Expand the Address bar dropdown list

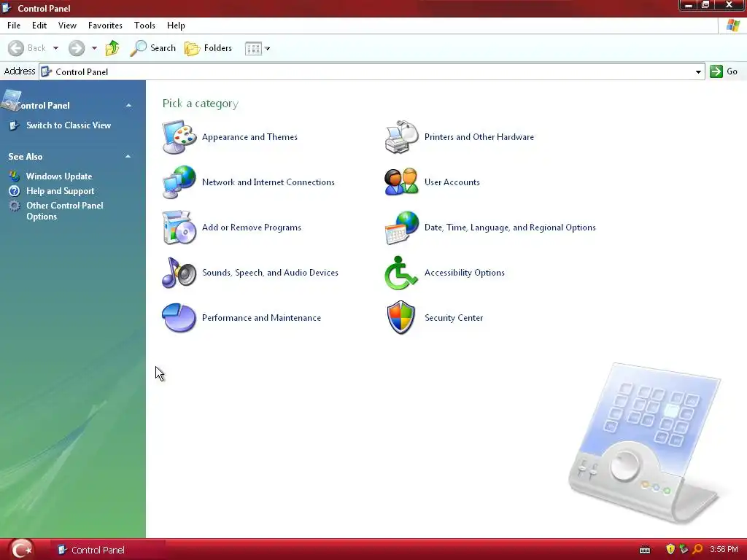[698, 72]
